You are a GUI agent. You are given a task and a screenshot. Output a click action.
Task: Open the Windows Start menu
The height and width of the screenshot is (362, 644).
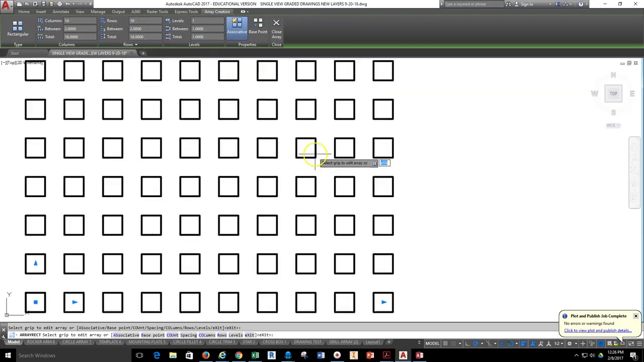tap(8, 355)
